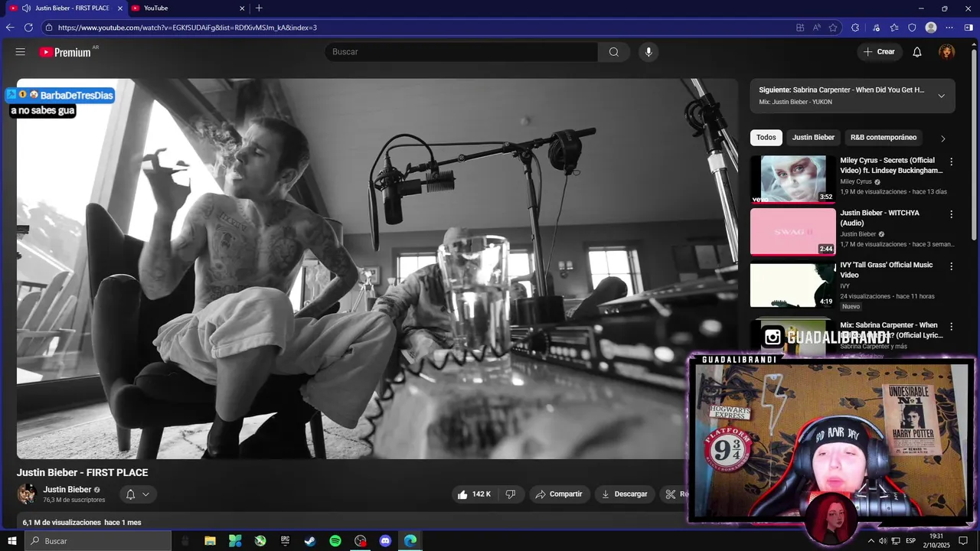
Task: Click the Compartir button
Action: (559, 494)
